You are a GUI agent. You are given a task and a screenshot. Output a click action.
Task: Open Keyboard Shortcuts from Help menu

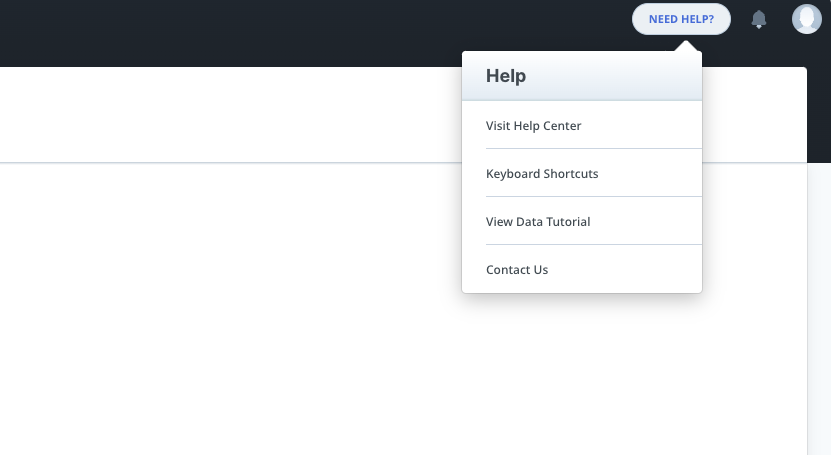pos(542,174)
